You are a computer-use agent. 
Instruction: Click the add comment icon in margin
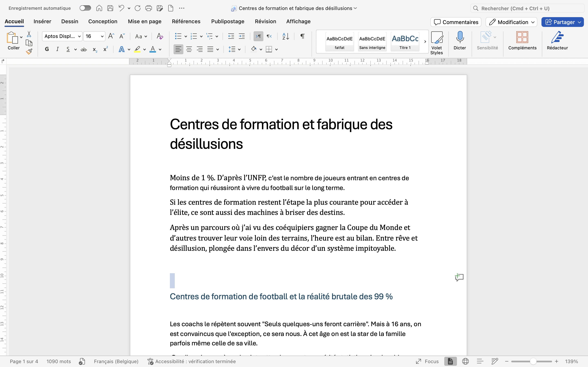(x=459, y=277)
